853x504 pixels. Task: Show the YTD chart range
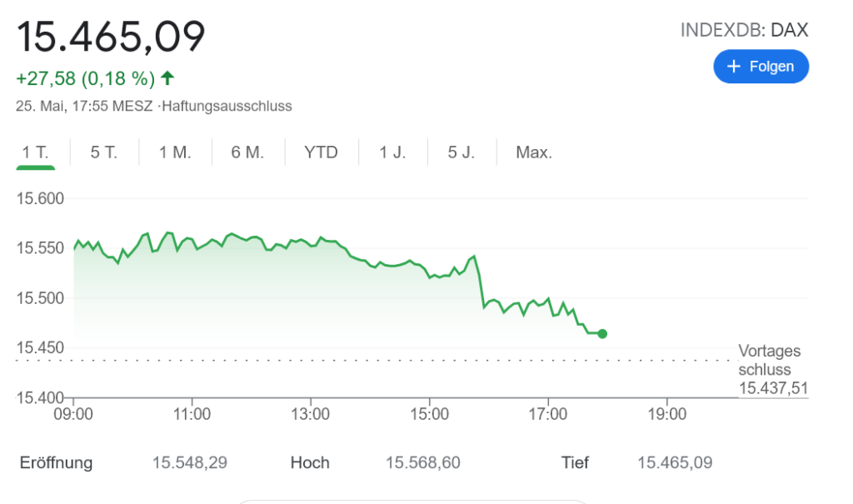coord(321,152)
